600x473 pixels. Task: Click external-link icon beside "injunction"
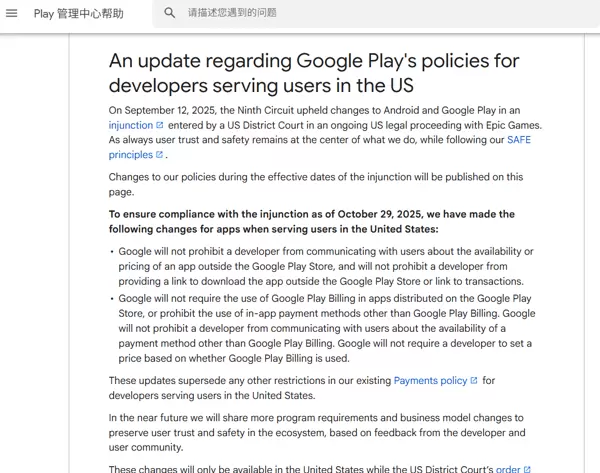[160, 126]
